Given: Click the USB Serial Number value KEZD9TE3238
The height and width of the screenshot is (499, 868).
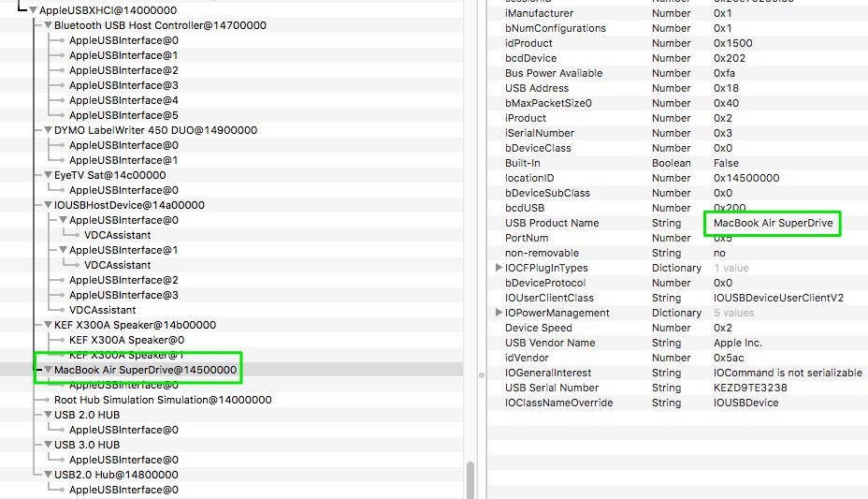Looking at the screenshot, I should 750,388.
